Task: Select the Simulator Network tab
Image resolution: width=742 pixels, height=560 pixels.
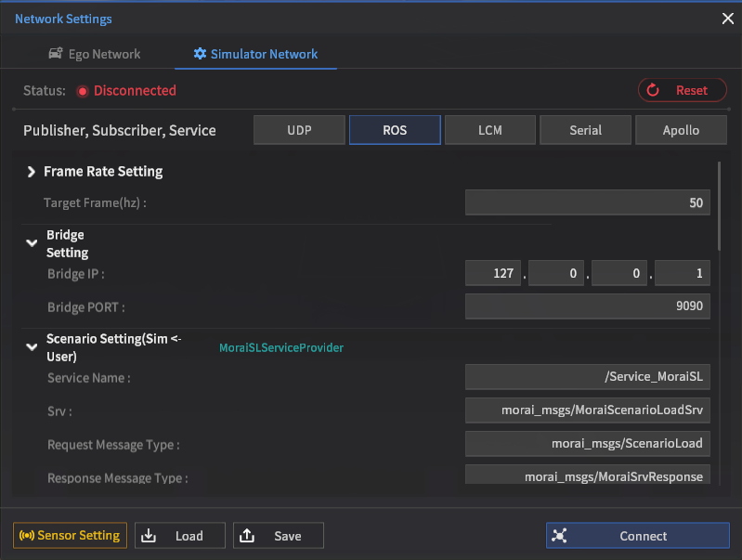Action: (255, 54)
